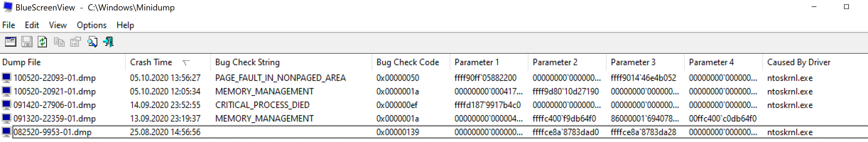
Task: Click the Find magnifier icon
Action: (x=92, y=42)
